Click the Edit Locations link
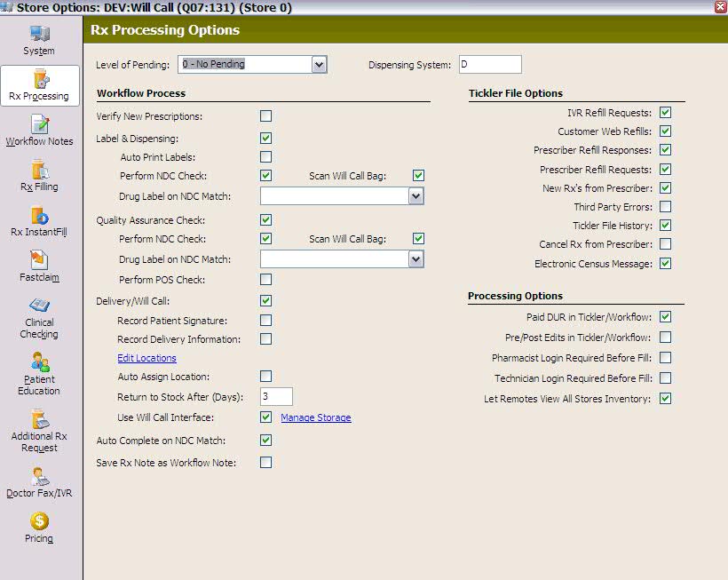This screenshot has height=580, width=728. coord(146,358)
